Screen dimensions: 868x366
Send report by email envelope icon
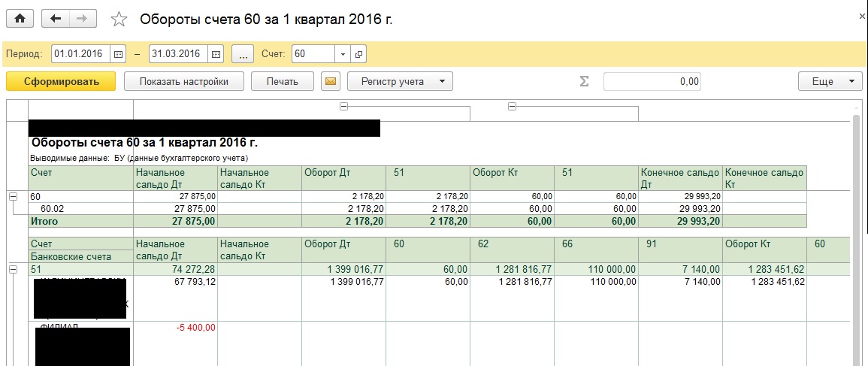click(330, 81)
